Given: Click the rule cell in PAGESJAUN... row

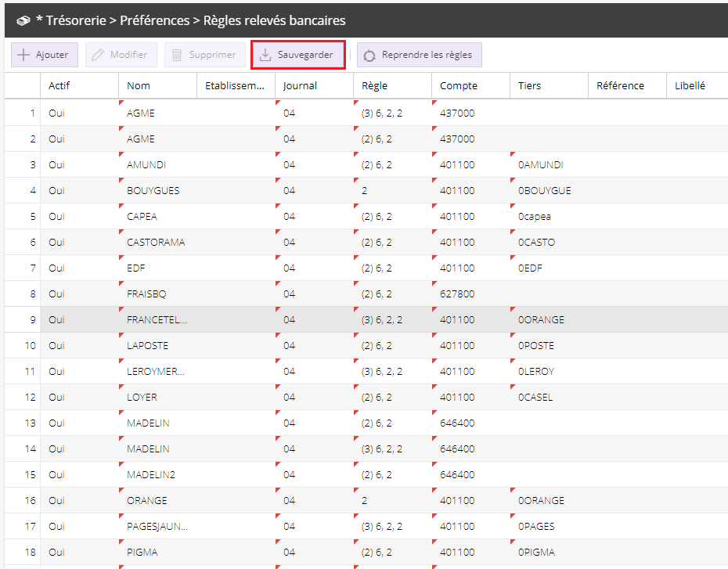Looking at the screenshot, I should click(393, 526).
